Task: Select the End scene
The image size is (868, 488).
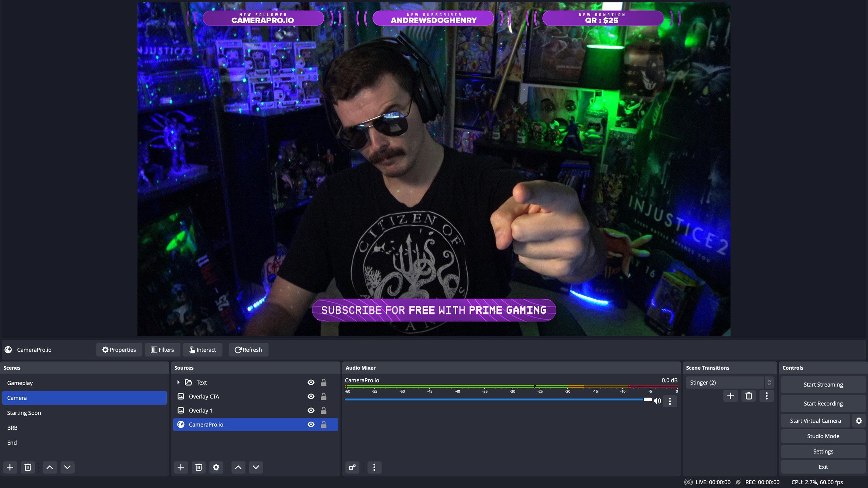Action: pyautogui.click(x=84, y=443)
